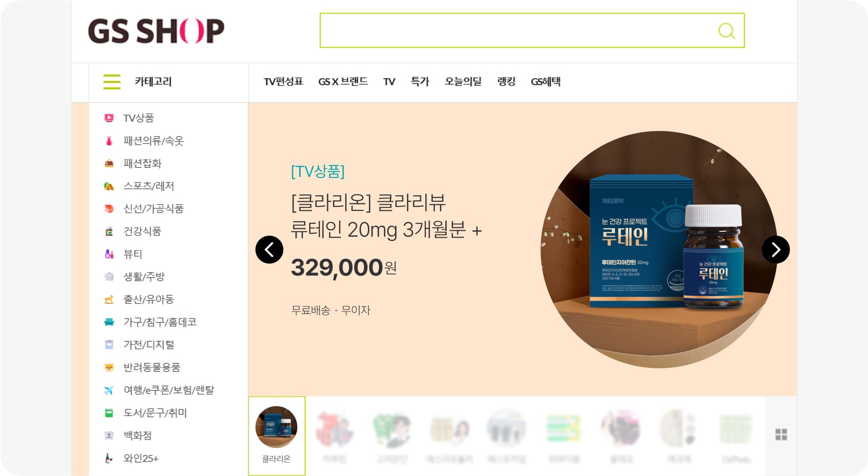This screenshot has width=868, height=476.
Task: Click the 와인25+ bottle icon
Action: (x=109, y=458)
